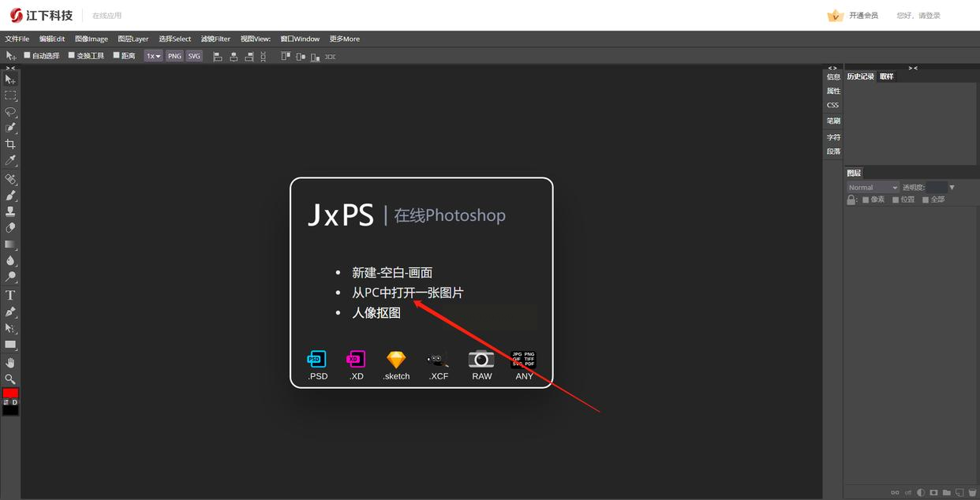Collapse the right panels with >< arrows
This screenshot has height=500, width=980.
pos(912,68)
